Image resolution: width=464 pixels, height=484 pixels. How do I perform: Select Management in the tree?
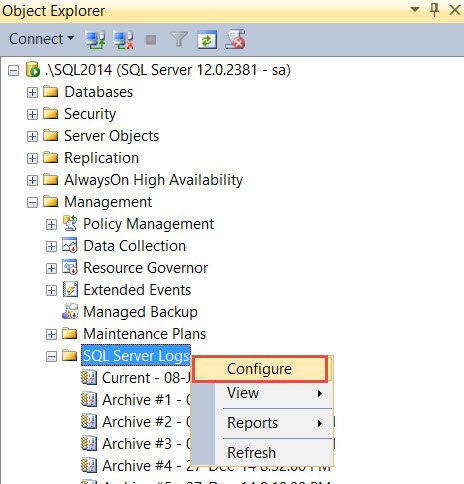click(x=108, y=202)
